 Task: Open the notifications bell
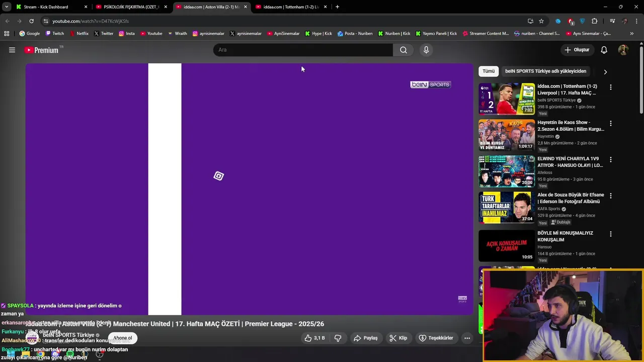[604, 50]
